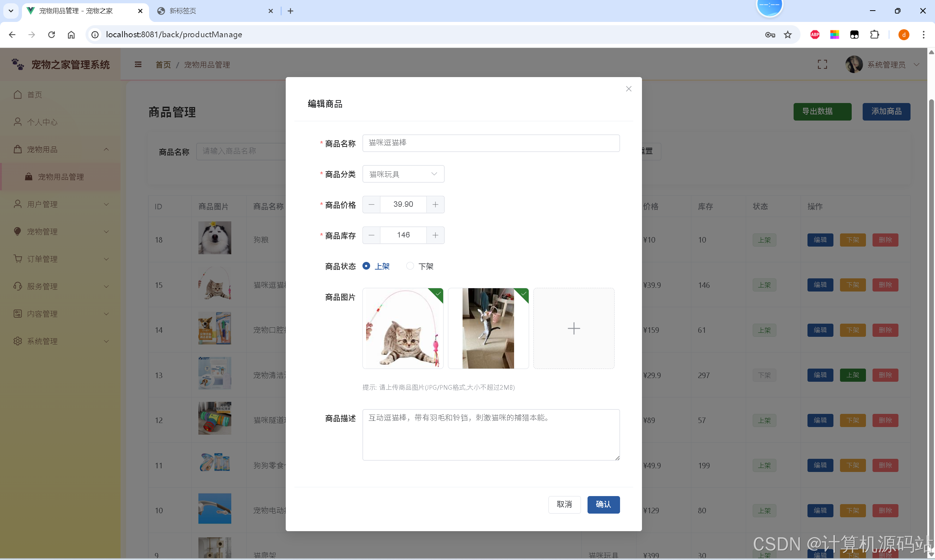Click the 导出数据 button
The height and width of the screenshot is (560, 935).
point(822,112)
